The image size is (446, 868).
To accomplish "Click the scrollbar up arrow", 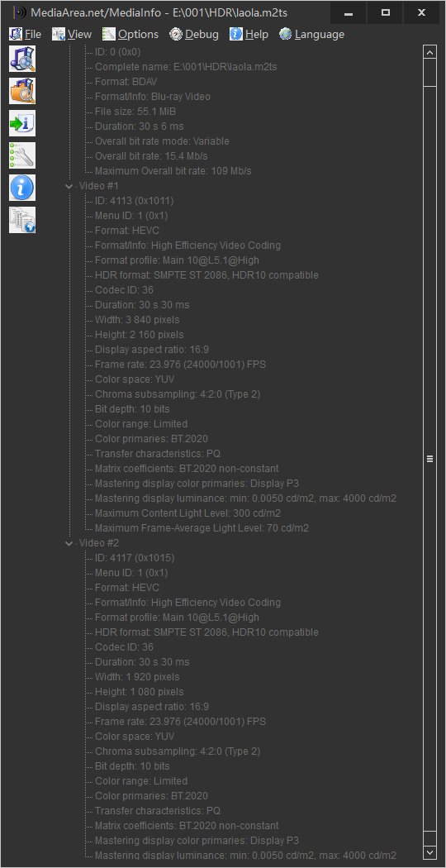I will pyautogui.click(x=430, y=53).
